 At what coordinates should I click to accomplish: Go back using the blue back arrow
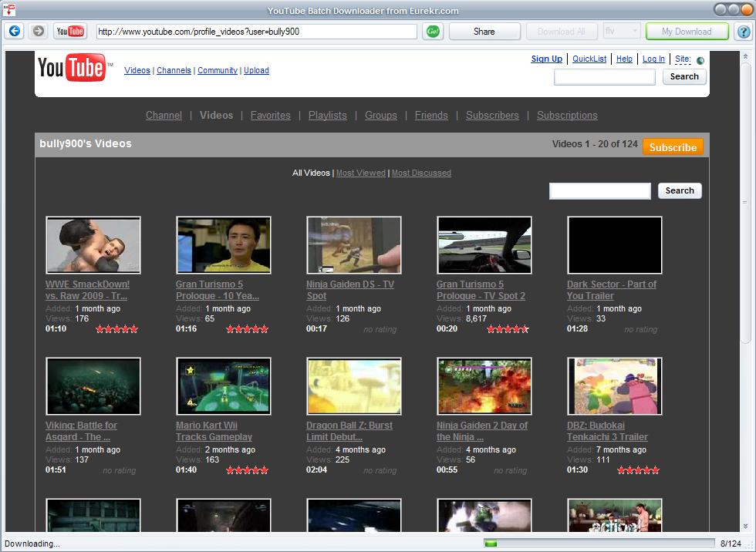[15, 32]
